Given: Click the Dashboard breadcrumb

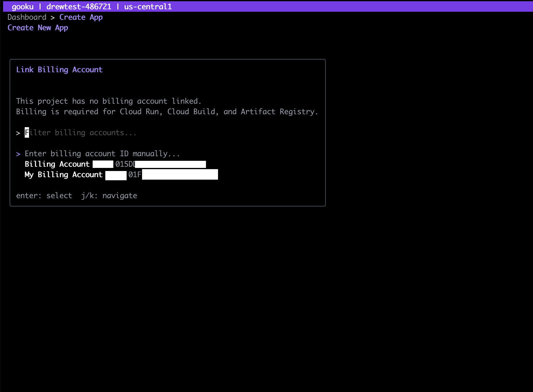Looking at the screenshot, I should tap(27, 17).
